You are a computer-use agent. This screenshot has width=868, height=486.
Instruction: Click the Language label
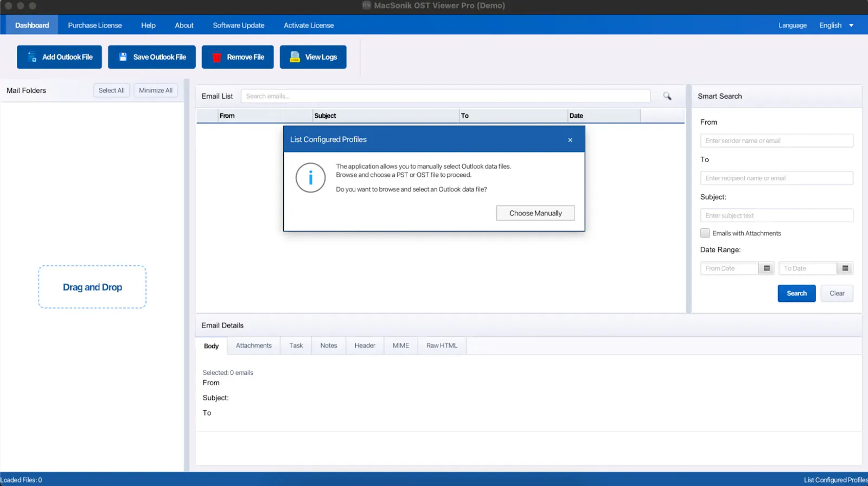tap(793, 25)
